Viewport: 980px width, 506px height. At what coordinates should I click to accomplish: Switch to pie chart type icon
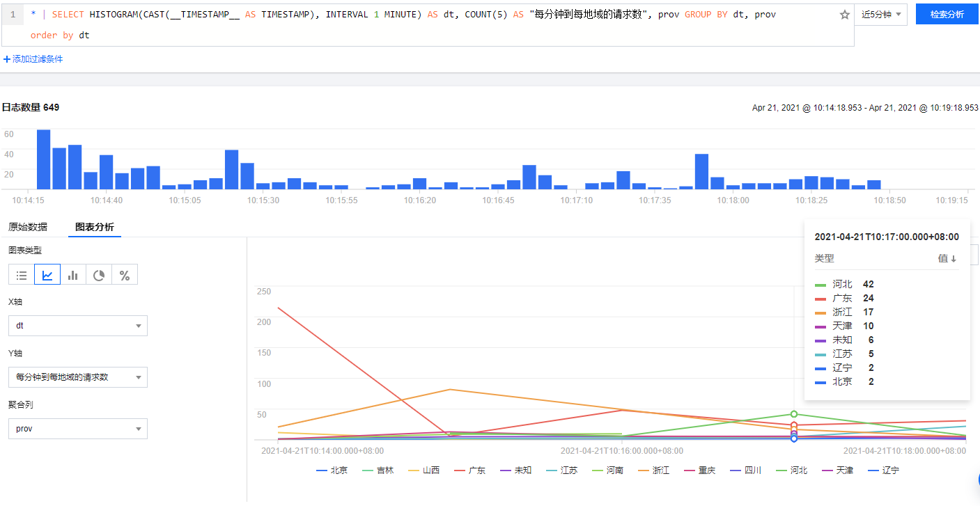[x=99, y=275]
